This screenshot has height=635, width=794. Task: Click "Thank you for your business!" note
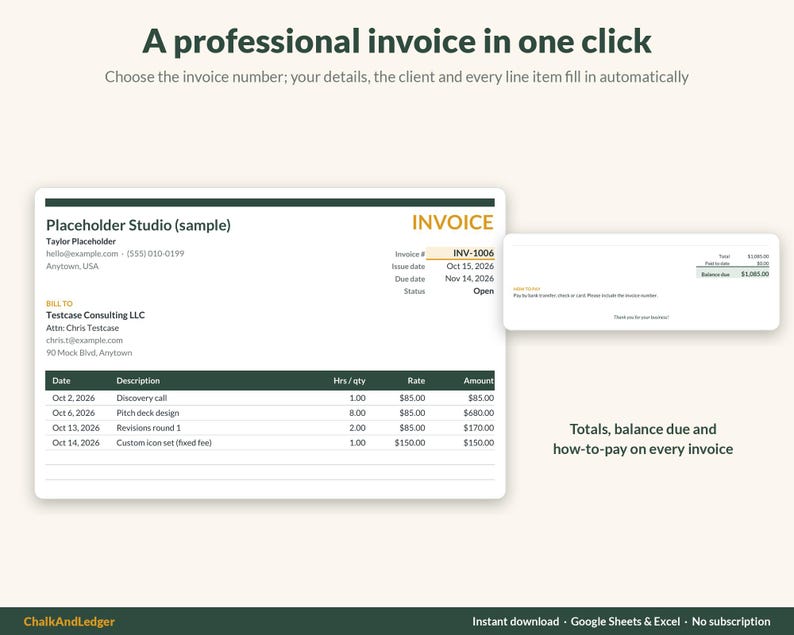641,318
